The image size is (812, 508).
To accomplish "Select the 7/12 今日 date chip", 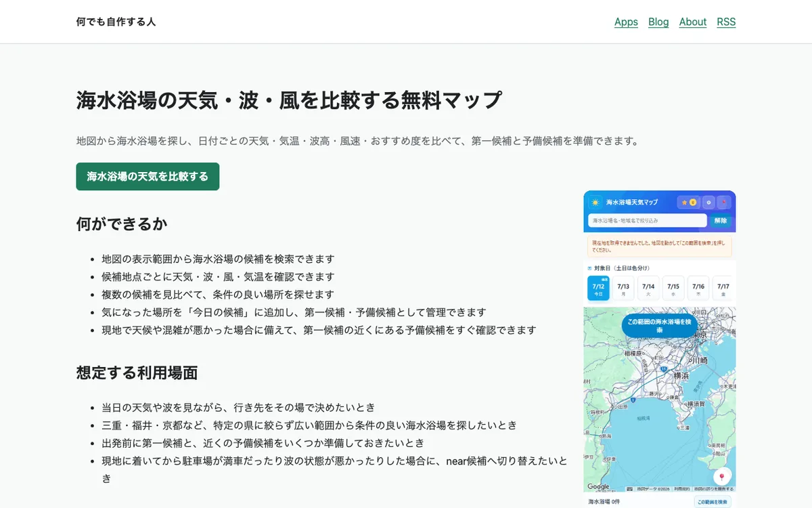I will [x=598, y=289].
